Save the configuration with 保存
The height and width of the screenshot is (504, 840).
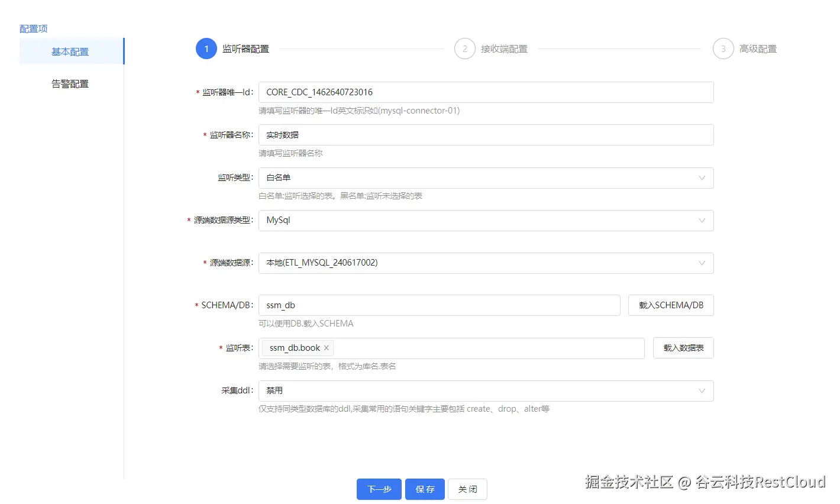click(425, 489)
